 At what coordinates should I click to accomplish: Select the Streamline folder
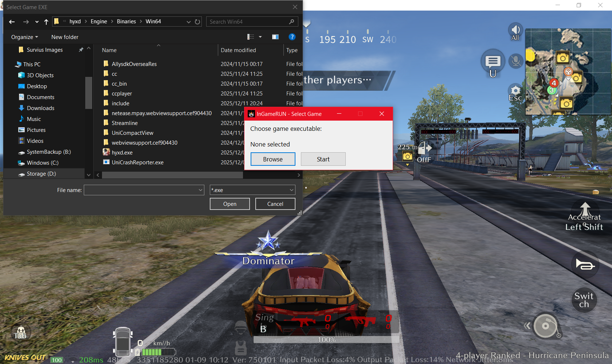[125, 123]
